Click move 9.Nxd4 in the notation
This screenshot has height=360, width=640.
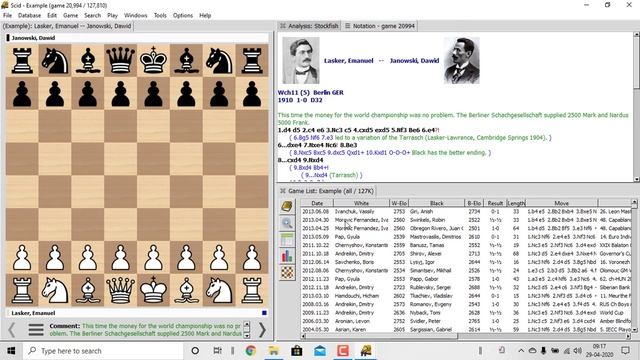(x=311, y=160)
